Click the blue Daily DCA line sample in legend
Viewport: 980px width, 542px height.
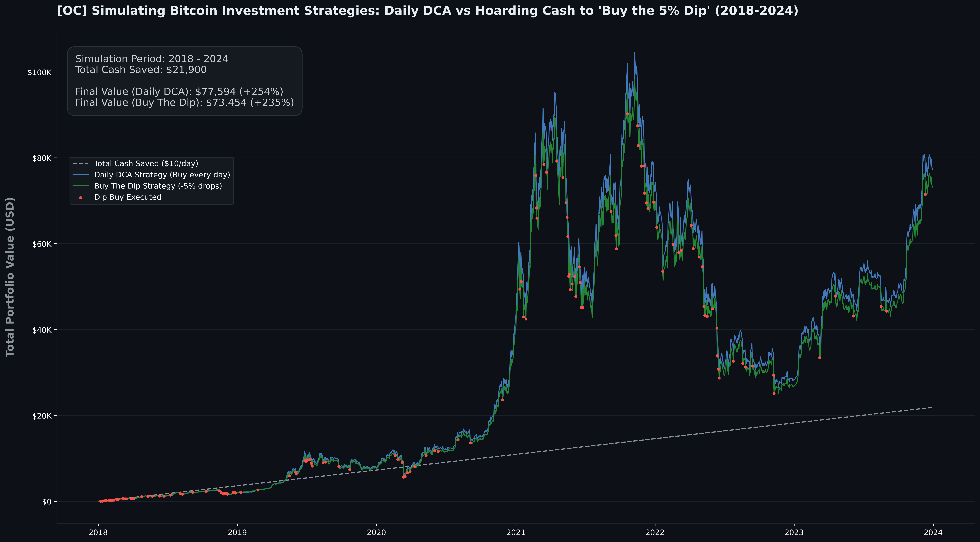pos(81,175)
